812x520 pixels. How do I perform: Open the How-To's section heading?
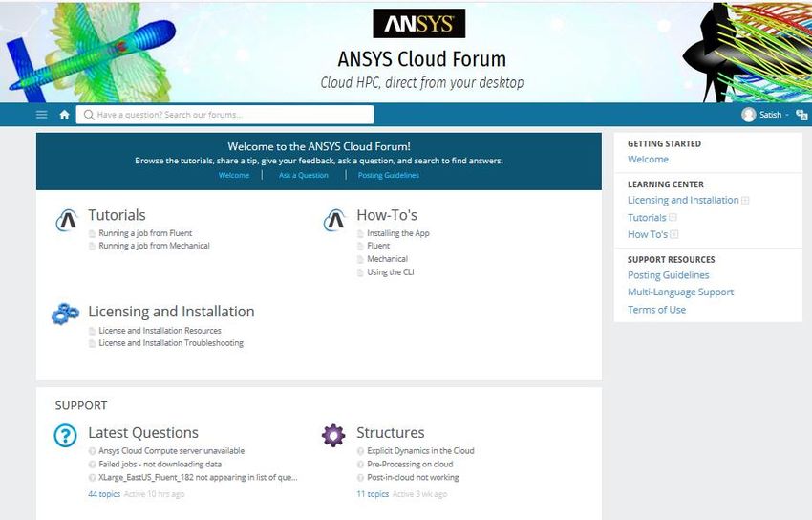tap(387, 215)
